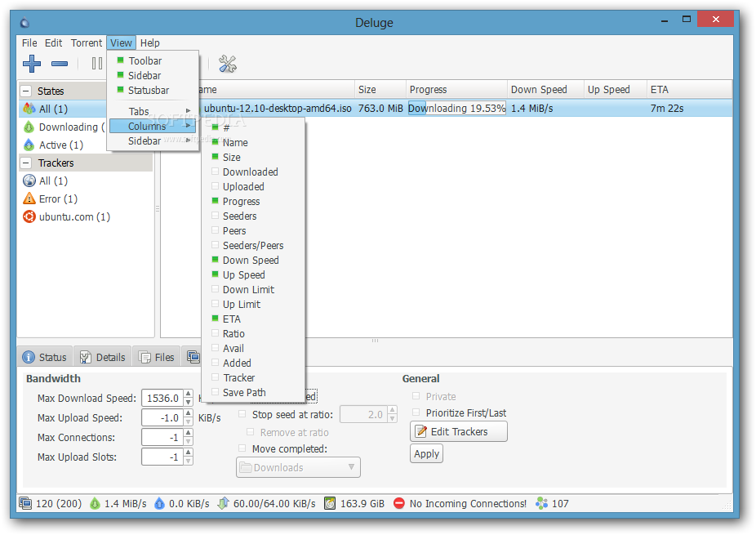Collapse the Trackers section
The image size is (756, 535).
point(26,163)
